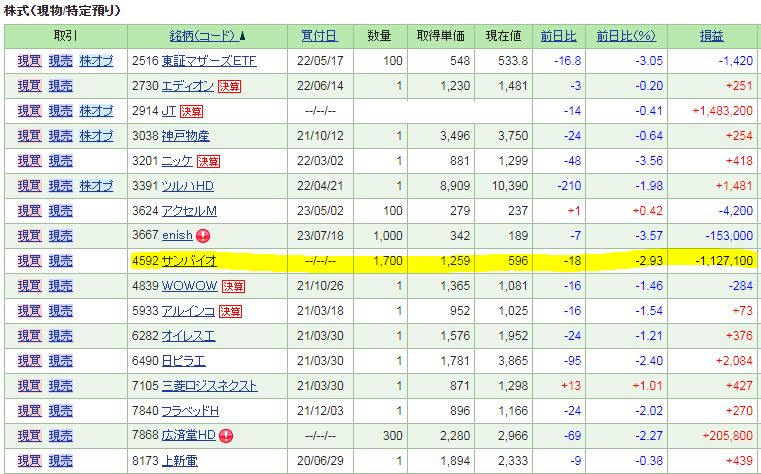Click 現買 in the 三菱ロジスネクスト row
Viewport: 761px width, 474px height.
(30, 386)
